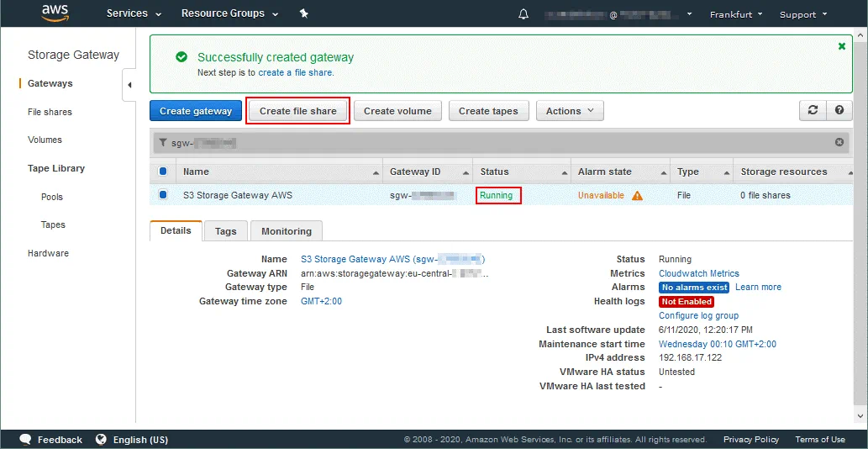
Task: Click the filter gateways search field
Action: [x=504, y=143]
